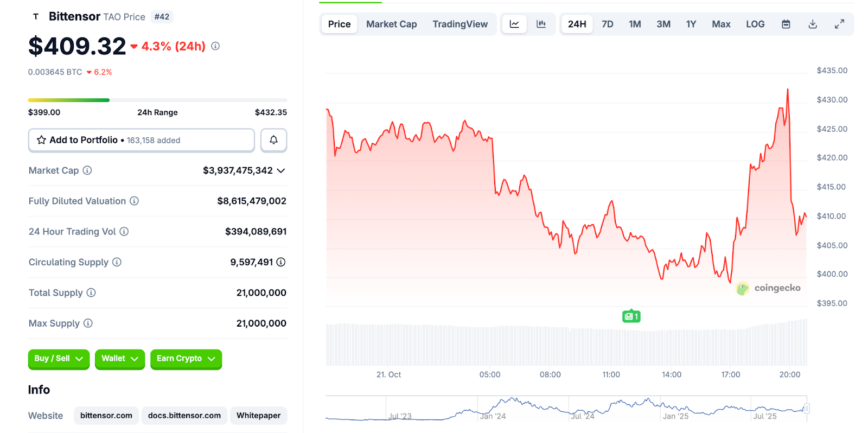Click the download chart data icon
The width and height of the screenshot is (868, 433).
(x=812, y=24)
